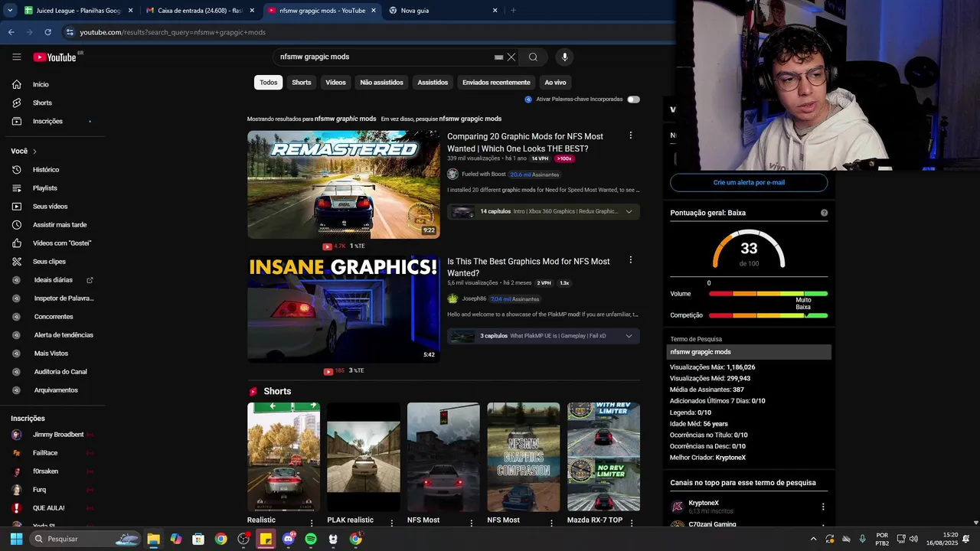Select the Todos filter chip

pyautogui.click(x=269, y=83)
